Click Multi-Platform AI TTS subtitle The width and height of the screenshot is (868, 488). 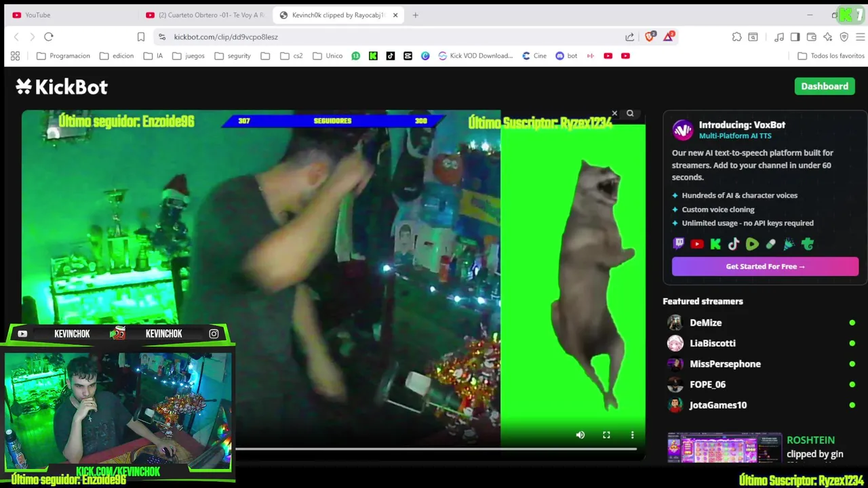click(735, 136)
